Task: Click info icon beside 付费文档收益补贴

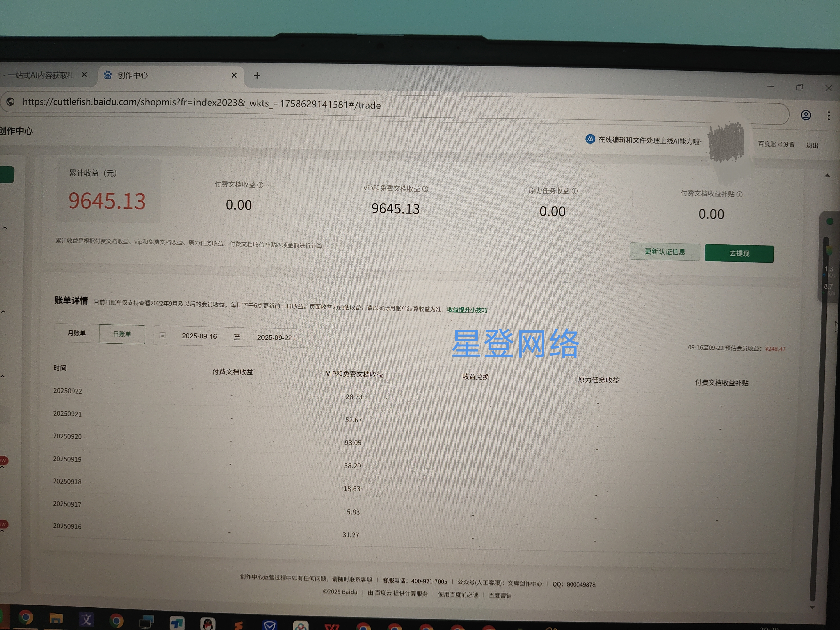Action: [740, 194]
